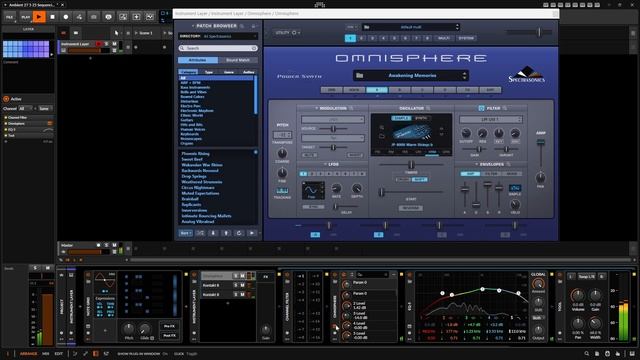Select the Bass Instruments category
The image size is (640, 360).
tap(196, 87)
